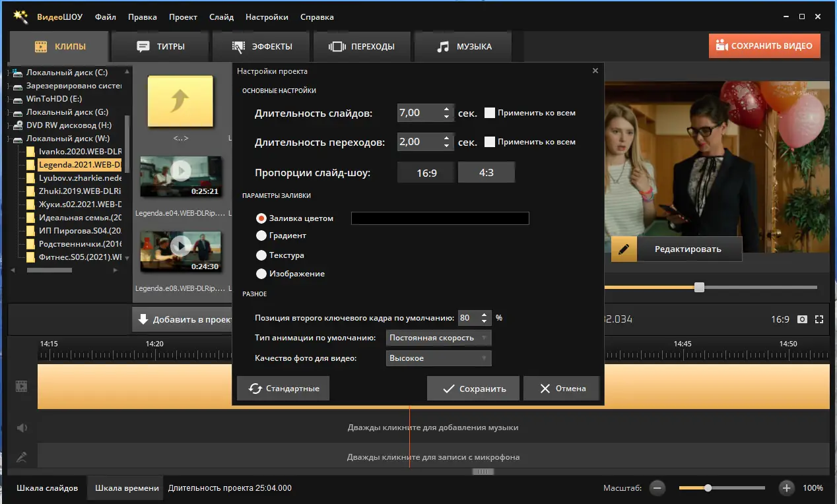Open the Ivanko.2020.WEB-DLR folder
Screen dimensions: 837x504
click(x=80, y=152)
